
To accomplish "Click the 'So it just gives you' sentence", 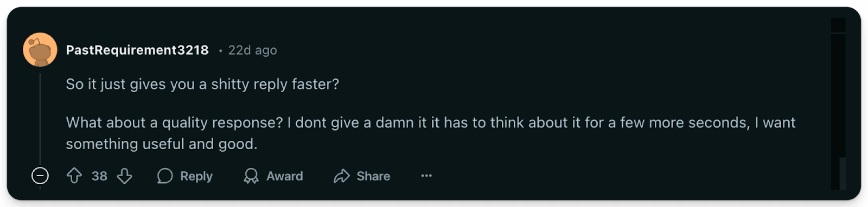I will 202,85.
